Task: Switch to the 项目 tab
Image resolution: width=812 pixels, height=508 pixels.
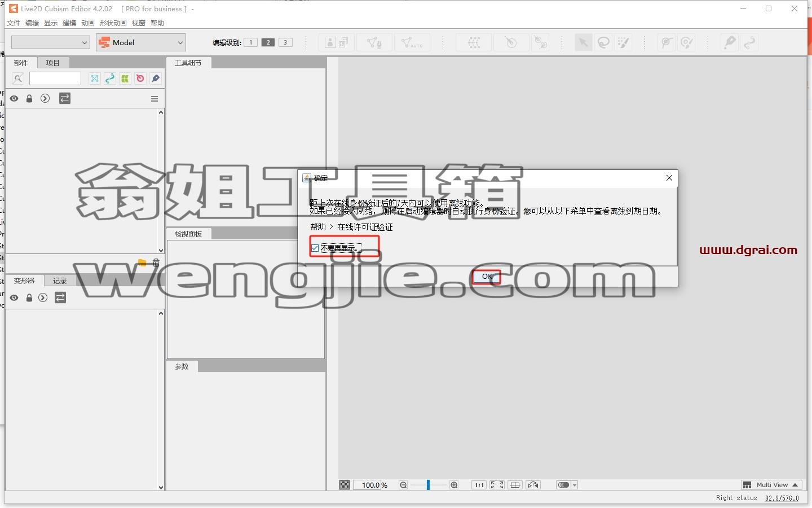Action: coord(53,63)
